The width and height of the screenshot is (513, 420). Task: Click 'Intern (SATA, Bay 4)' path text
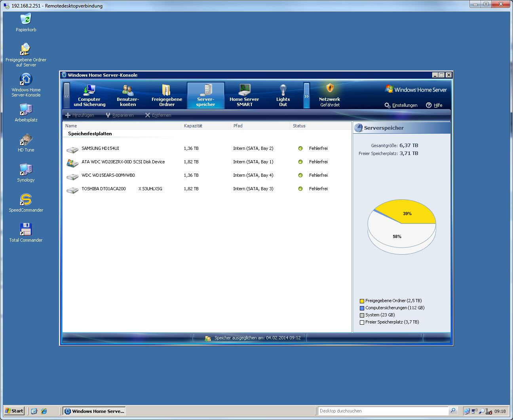[253, 175]
